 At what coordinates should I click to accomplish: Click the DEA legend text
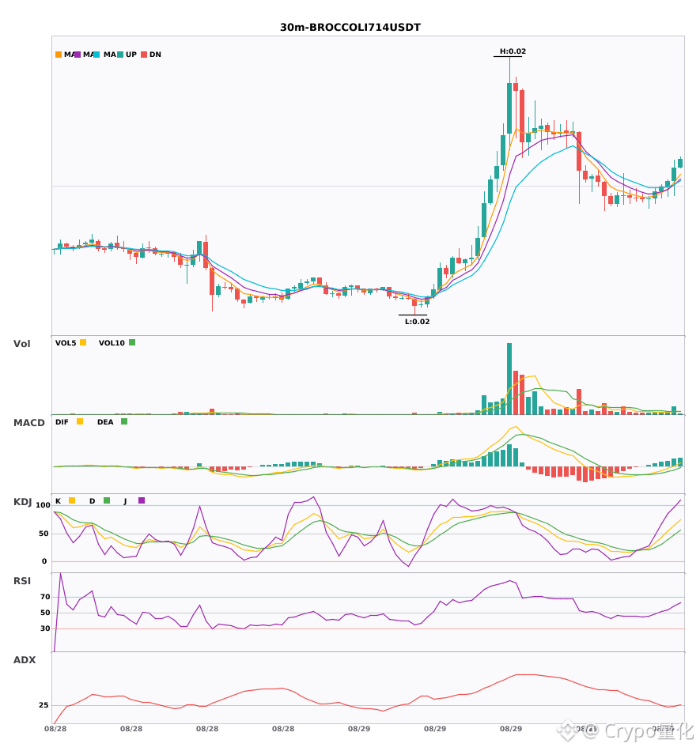[x=105, y=422]
